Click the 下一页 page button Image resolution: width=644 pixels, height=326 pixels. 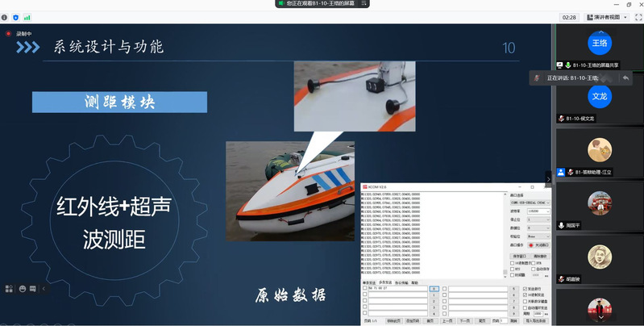[x=465, y=320]
